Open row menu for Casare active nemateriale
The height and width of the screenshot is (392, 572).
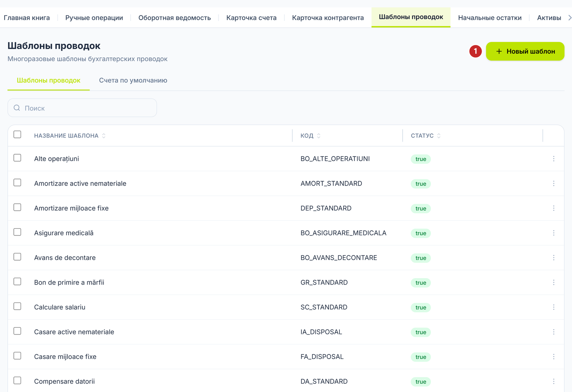click(x=554, y=332)
